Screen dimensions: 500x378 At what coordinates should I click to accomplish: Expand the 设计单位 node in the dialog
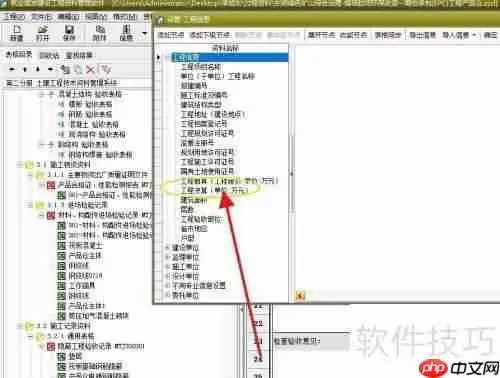[x=168, y=276]
